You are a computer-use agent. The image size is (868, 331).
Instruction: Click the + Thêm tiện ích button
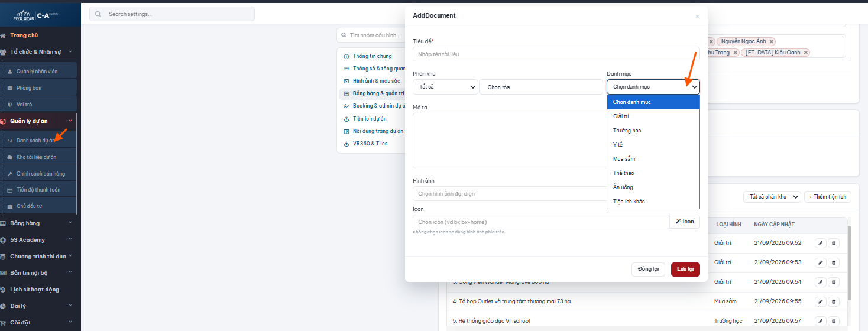[x=828, y=197]
